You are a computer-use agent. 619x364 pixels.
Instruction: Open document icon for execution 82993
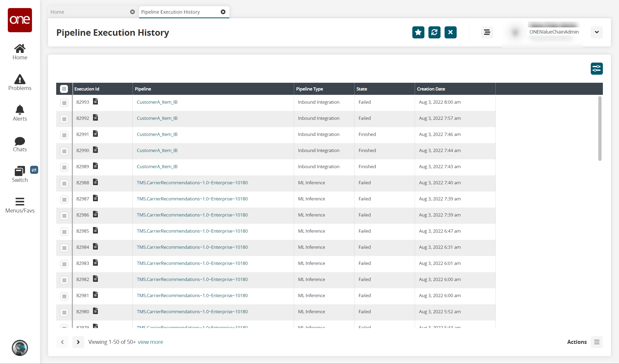click(x=95, y=102)
